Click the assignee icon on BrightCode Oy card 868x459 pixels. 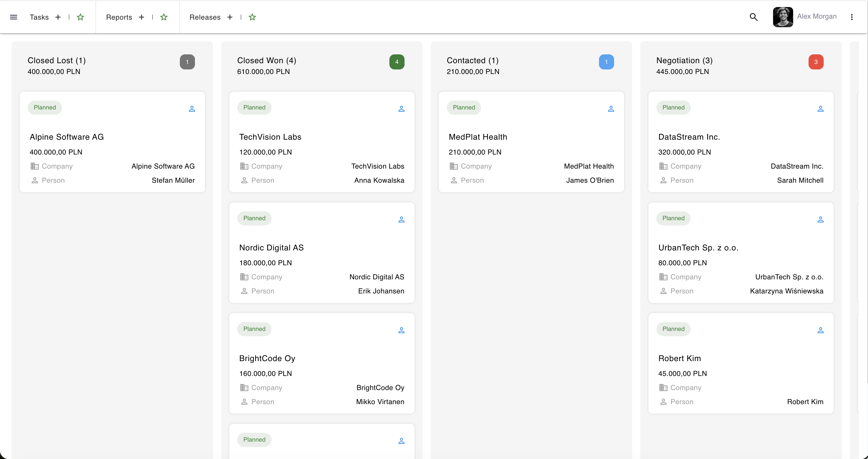click(x=401, y=330)
